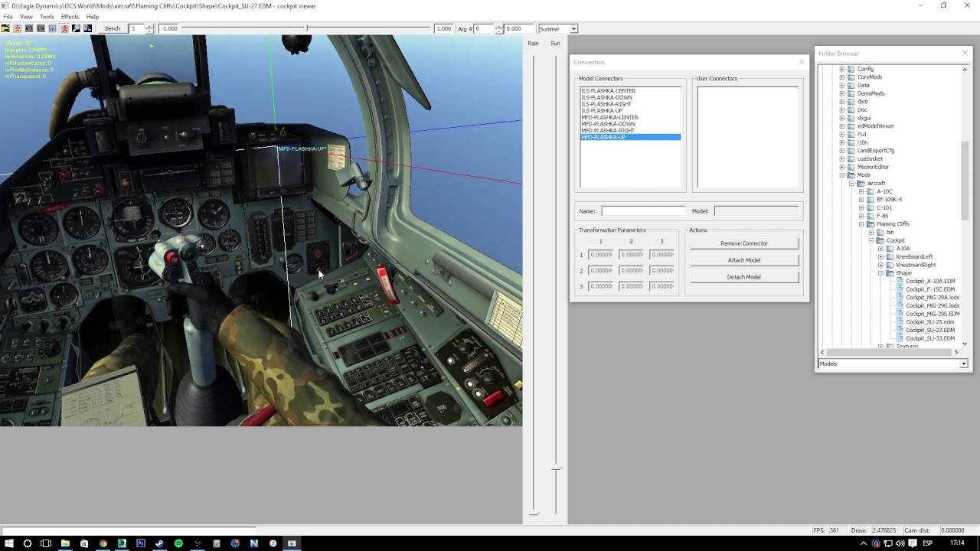Select Cockpit_MIG-29A.lods file
This screenshot has height=551, width=980.
coord(933,298)
